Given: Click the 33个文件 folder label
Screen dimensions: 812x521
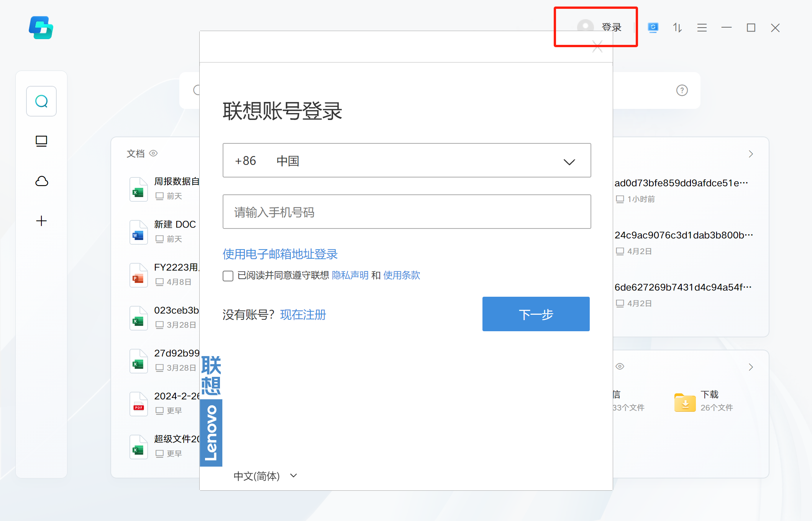Looking at the screenshot, I should pyautogui.click(x=628, y=408).
